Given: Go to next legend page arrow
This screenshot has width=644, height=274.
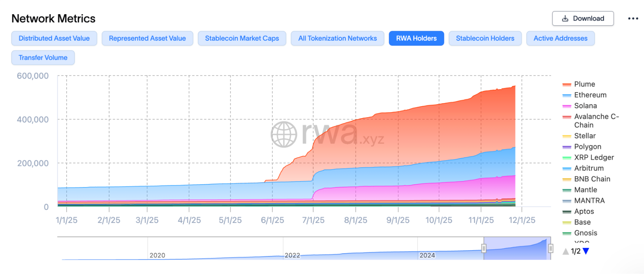Looking at the screenshot, I should 586,251.
